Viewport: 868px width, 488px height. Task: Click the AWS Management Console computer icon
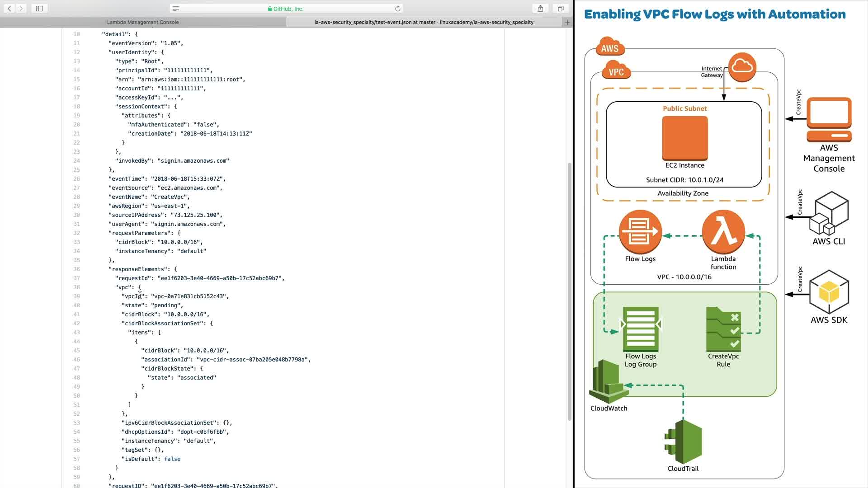click(829, 119)
